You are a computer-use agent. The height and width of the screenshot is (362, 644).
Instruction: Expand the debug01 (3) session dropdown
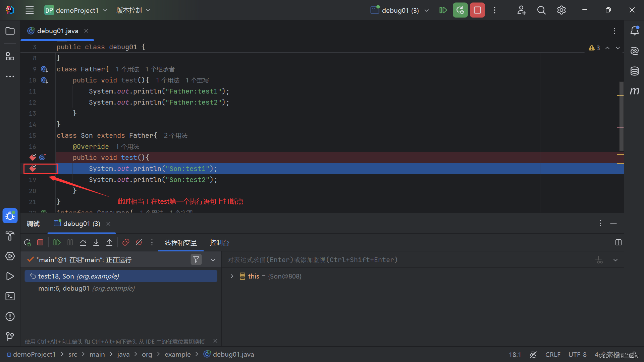(428, 10)
